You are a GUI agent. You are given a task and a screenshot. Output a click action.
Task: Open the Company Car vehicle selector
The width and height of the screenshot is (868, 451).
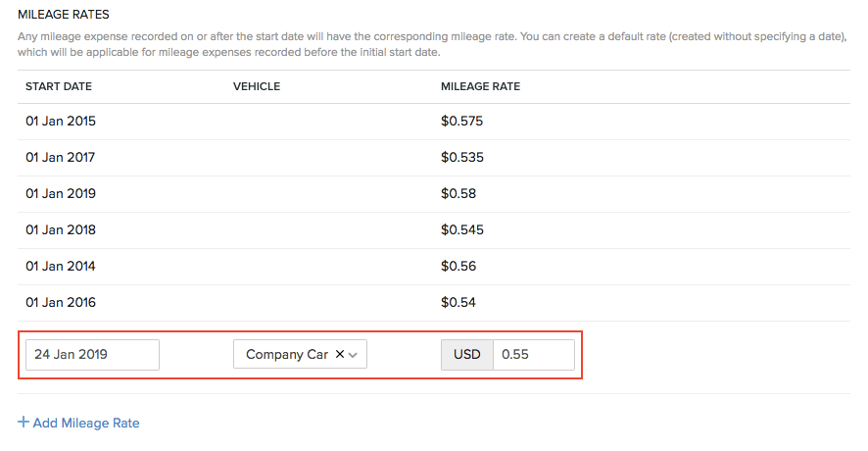tap(286, 355)
